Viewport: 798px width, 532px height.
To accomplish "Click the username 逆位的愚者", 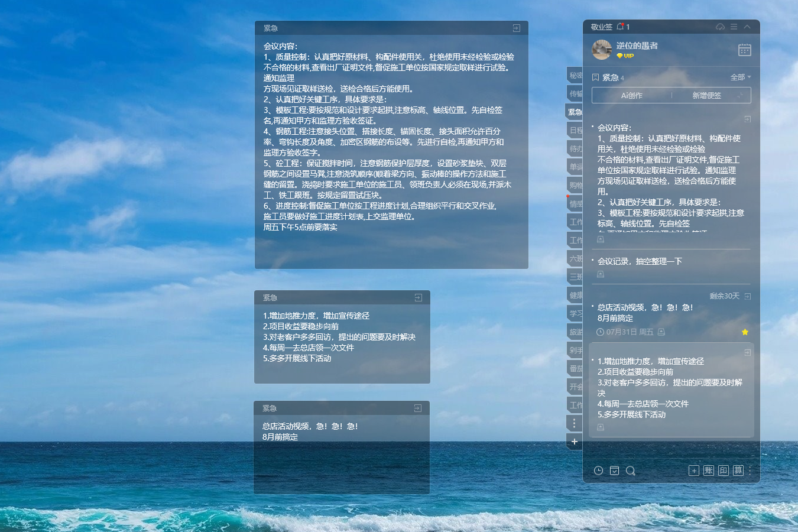I will pos(637,46).
